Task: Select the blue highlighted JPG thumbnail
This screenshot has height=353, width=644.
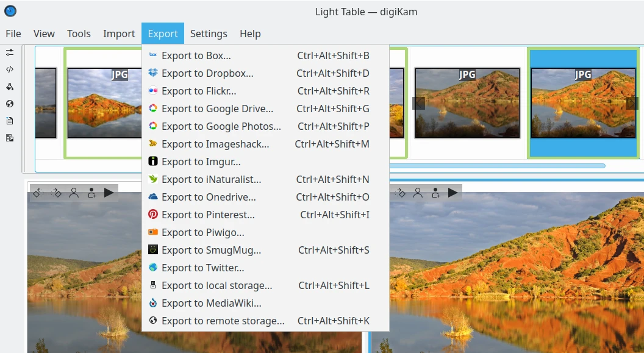Action: point(583,104)
